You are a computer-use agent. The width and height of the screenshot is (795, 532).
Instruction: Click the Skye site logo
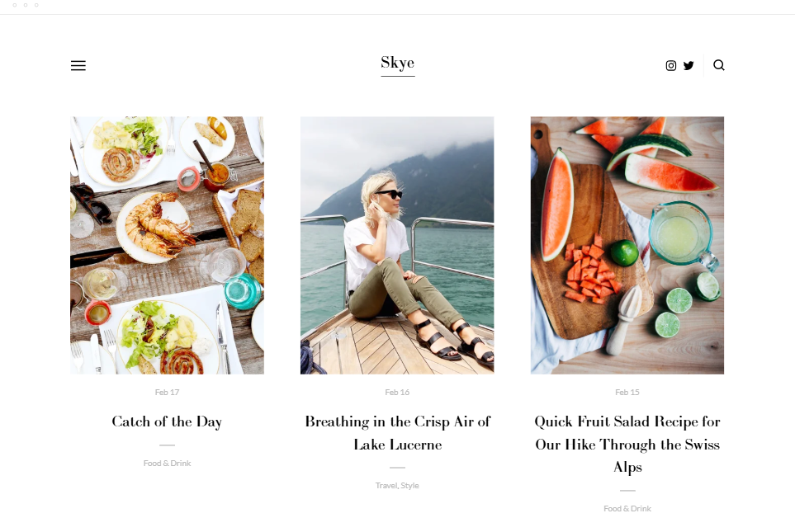pos(398,63)
